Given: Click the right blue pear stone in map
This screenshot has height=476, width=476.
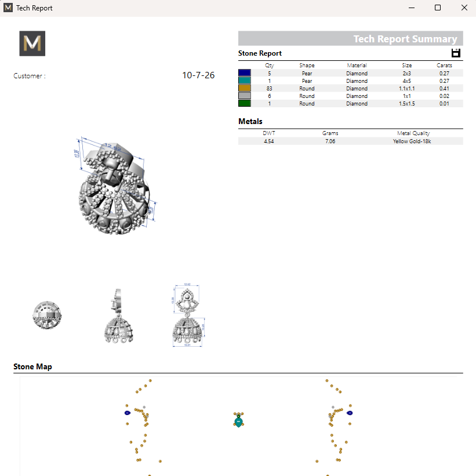Looking at the screenshot, I should tap(350, 413).
